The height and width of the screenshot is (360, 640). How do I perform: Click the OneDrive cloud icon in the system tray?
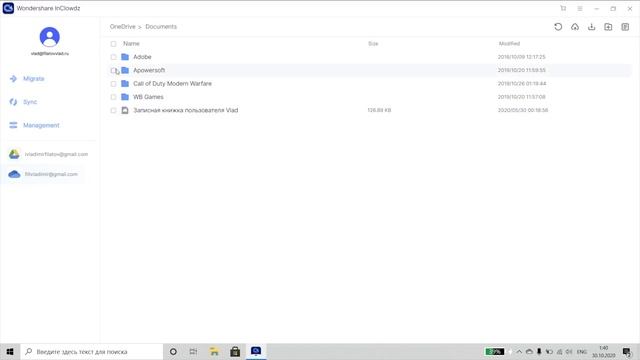[529, 351]
